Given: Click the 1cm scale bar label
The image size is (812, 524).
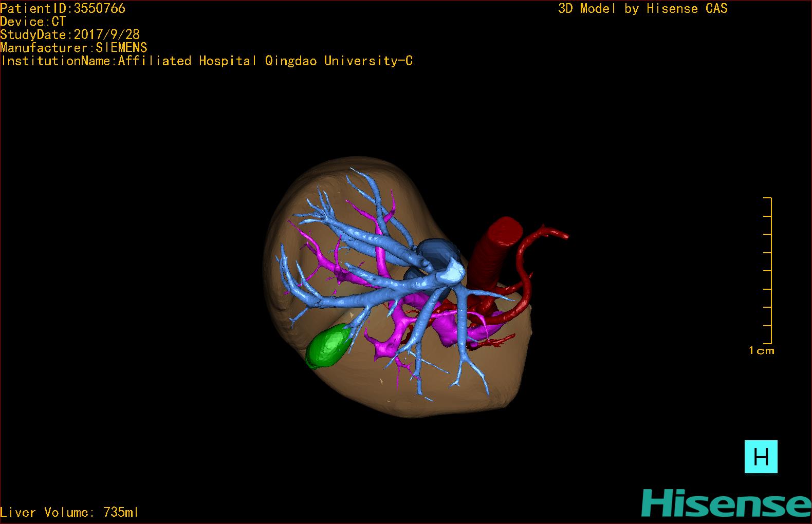Looking at the screenshot, I should click(761, 351).
